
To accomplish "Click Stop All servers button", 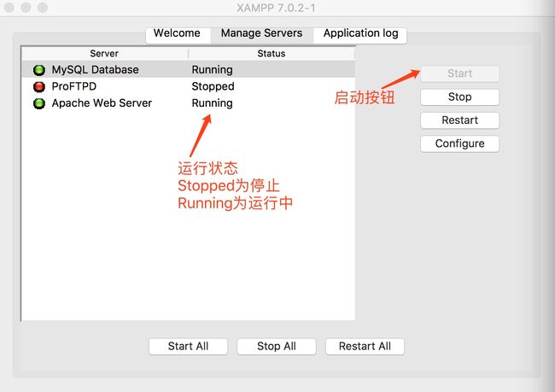I will (x=277, y=347).
